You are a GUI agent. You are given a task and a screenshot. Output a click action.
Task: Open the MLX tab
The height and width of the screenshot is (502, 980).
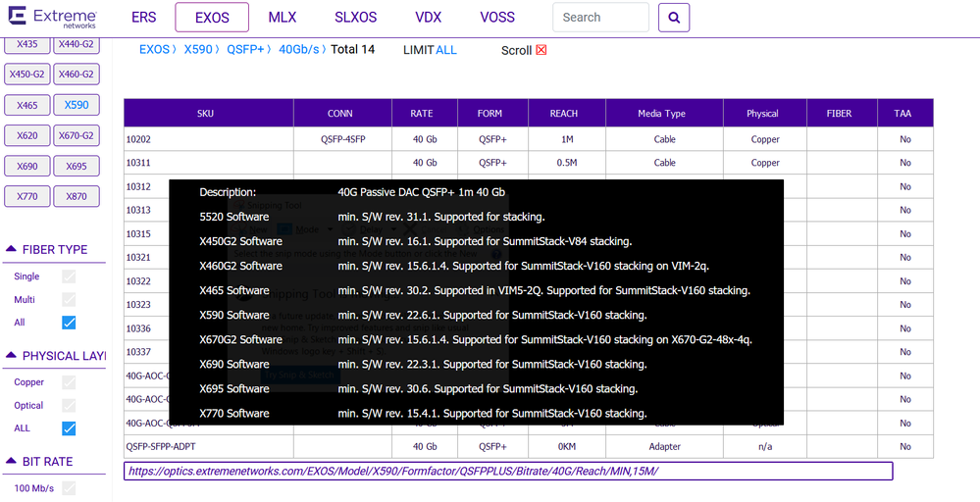282,18
